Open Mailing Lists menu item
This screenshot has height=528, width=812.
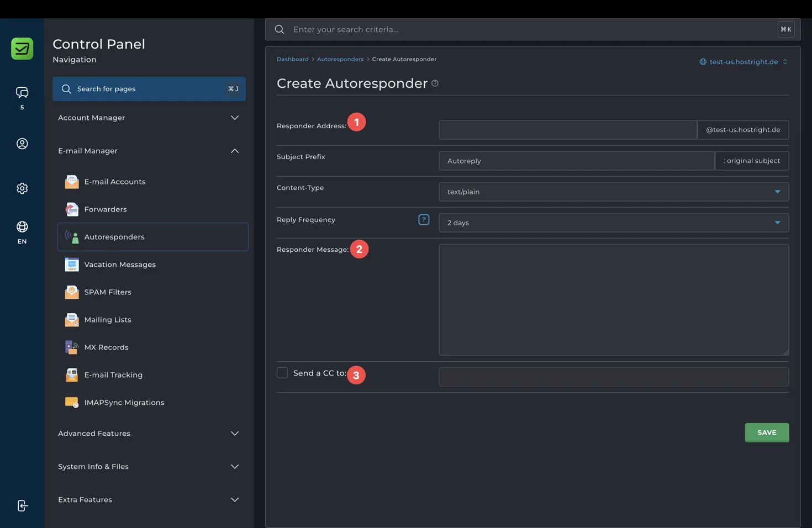tap(153, 320)
